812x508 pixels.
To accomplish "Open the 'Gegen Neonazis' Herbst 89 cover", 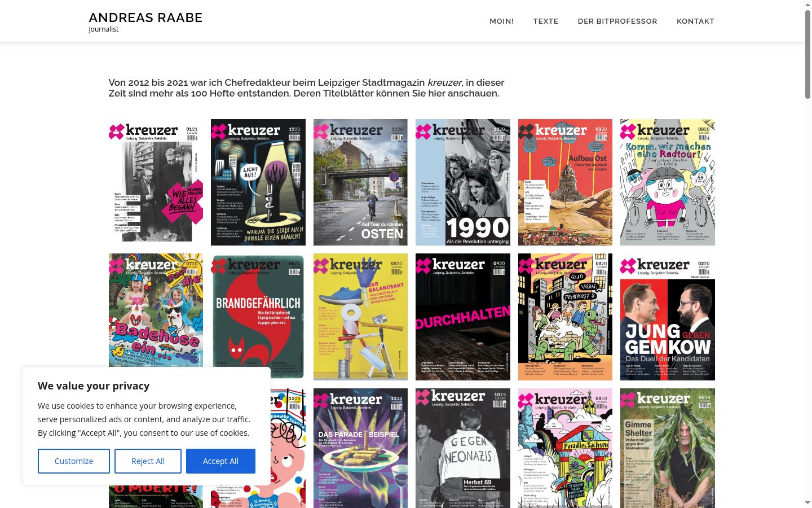I will pyautogui.click(x=463, y=448).
